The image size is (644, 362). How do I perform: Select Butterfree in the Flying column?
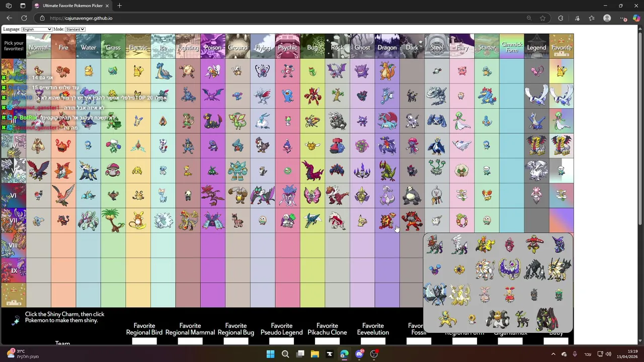tap(263, 71)
